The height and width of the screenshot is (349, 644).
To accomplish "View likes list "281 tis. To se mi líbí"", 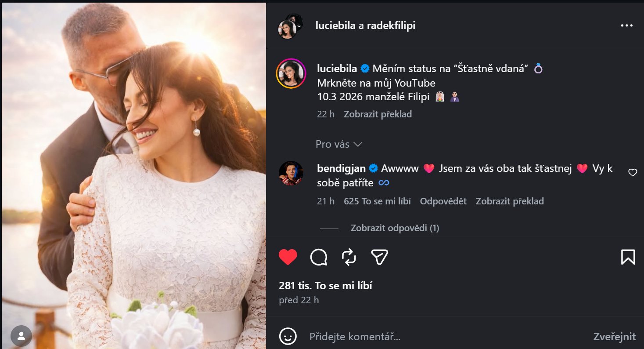I will [325, 286].
